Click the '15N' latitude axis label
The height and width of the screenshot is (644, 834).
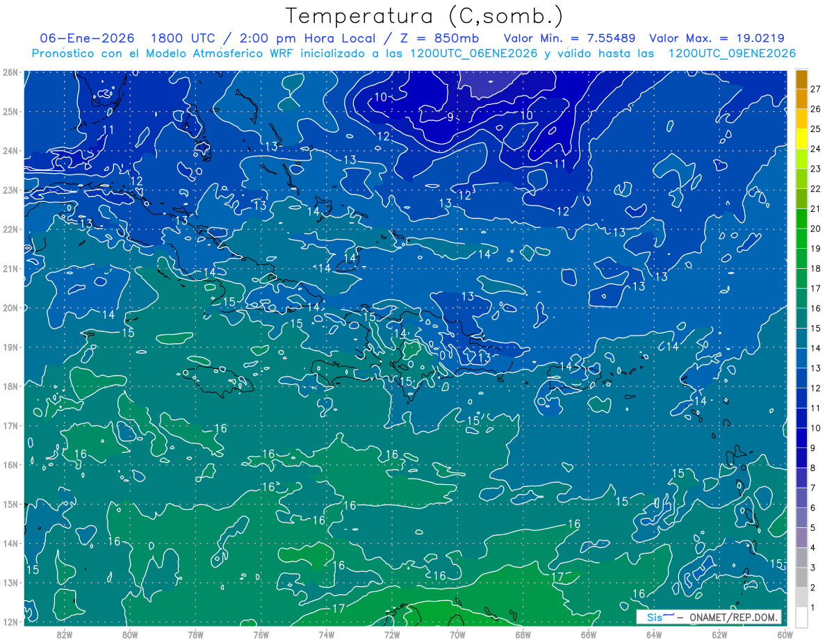pos(10,504)
